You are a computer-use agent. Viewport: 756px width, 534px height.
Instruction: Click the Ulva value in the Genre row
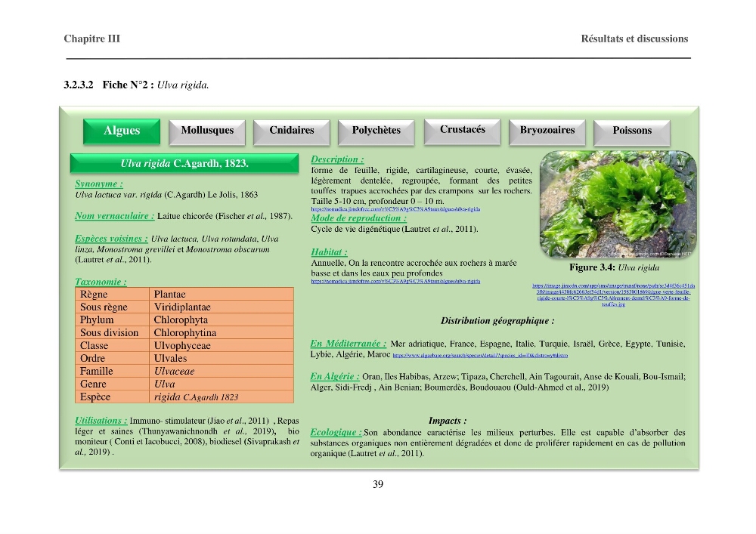[x=222, y=384]
